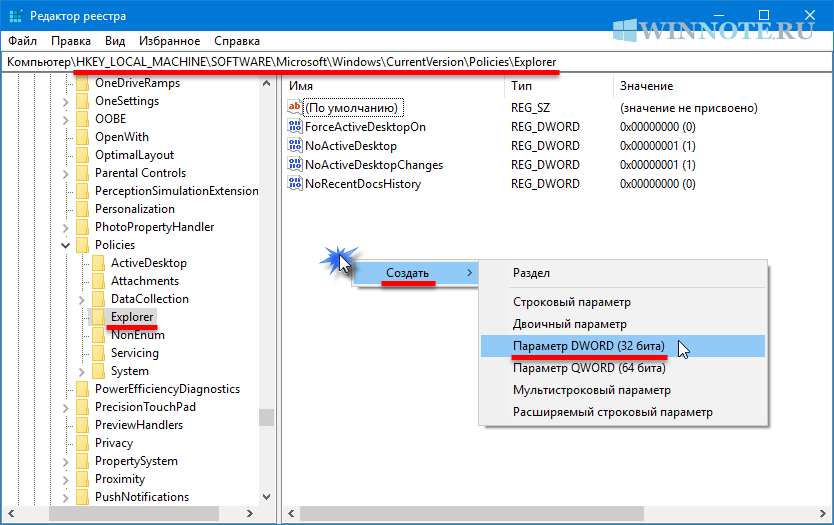Click the Registry Editor app icon in title bar
834x525 pixels.
point(16,16)
